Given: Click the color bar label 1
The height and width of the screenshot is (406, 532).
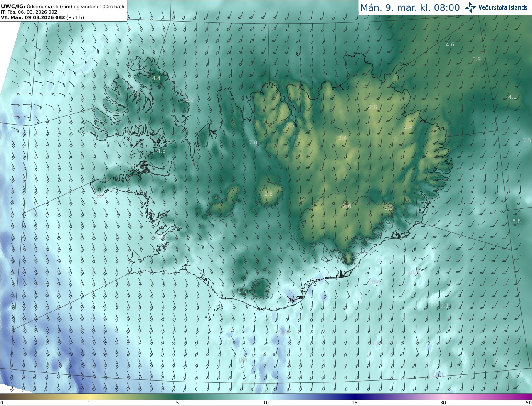Looking at the screenshot, I should click(x=89, y=403).
